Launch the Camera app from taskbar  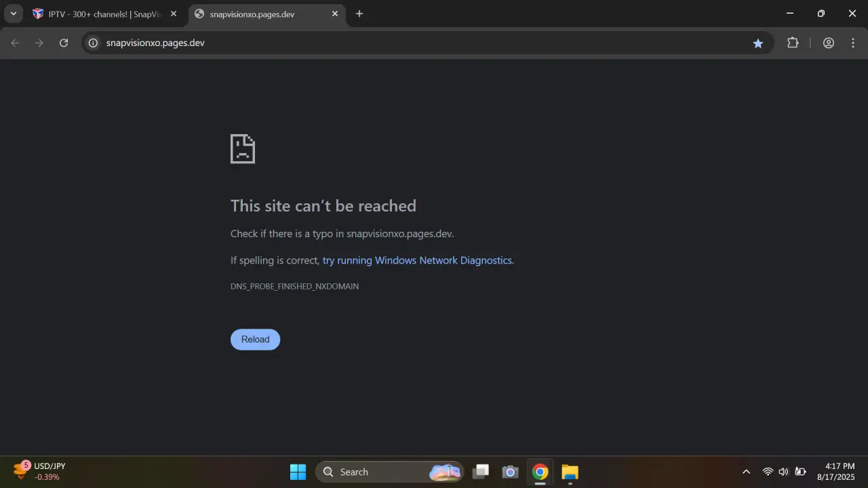click(x=510, y=472)
